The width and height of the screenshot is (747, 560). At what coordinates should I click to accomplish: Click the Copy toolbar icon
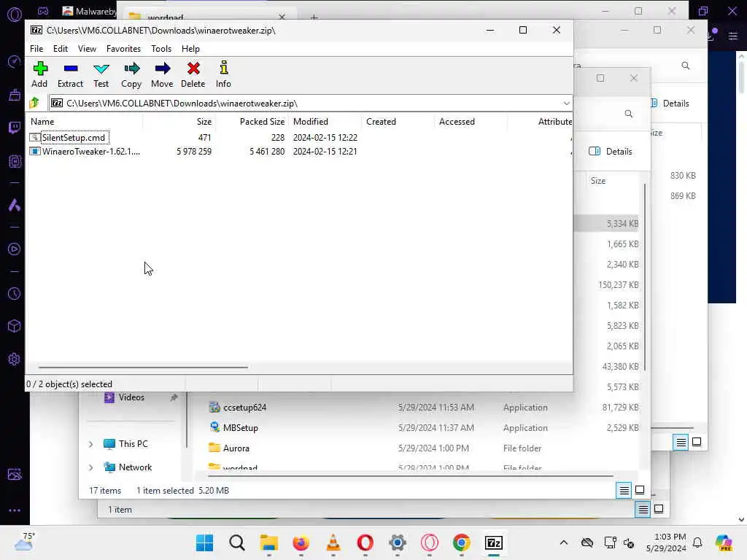[131, 74]
